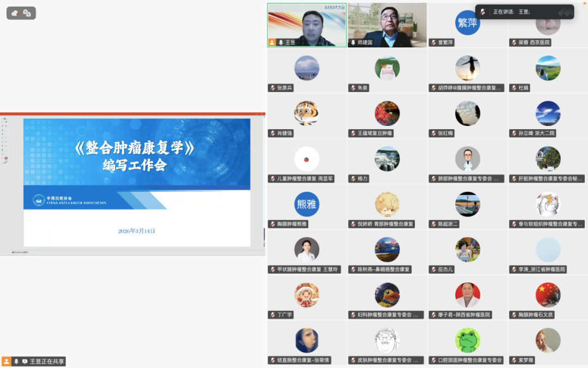The height and width of the screenshot is (368, 588).
Task: Click muted mic icon beside 索梦薇
Action: click(514, 360)
